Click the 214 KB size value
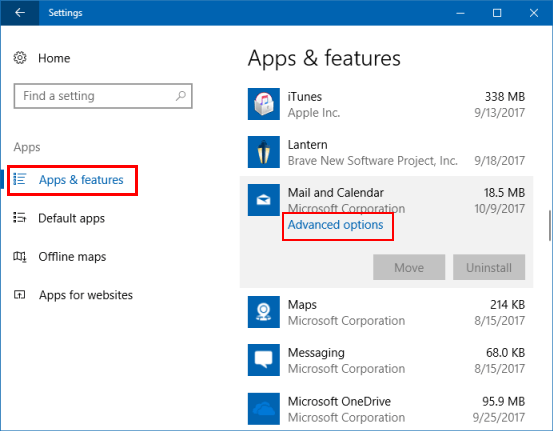Viewport: 553px width, 431px height. (508, 305)
